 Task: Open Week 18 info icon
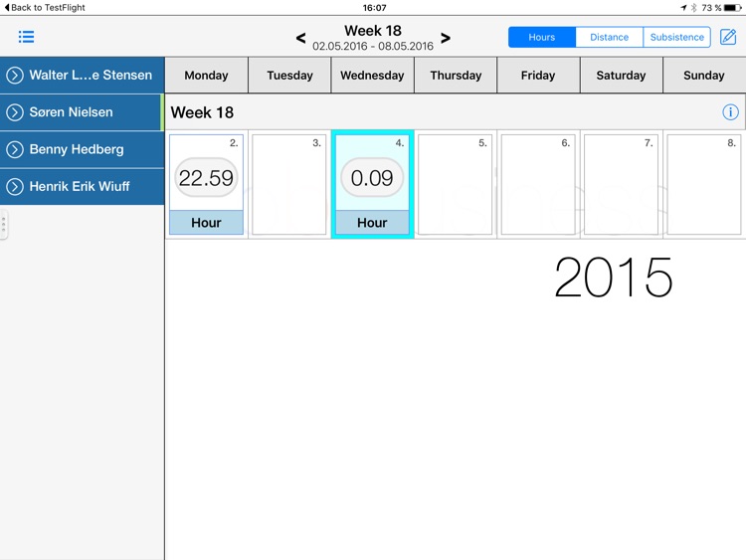(x=730, y=112)
